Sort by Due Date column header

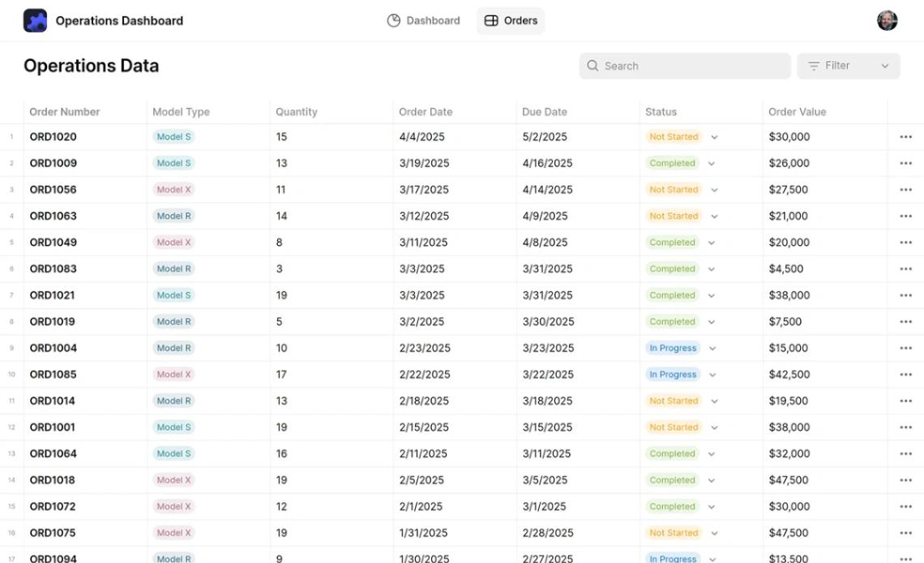(x=545, y=112)
